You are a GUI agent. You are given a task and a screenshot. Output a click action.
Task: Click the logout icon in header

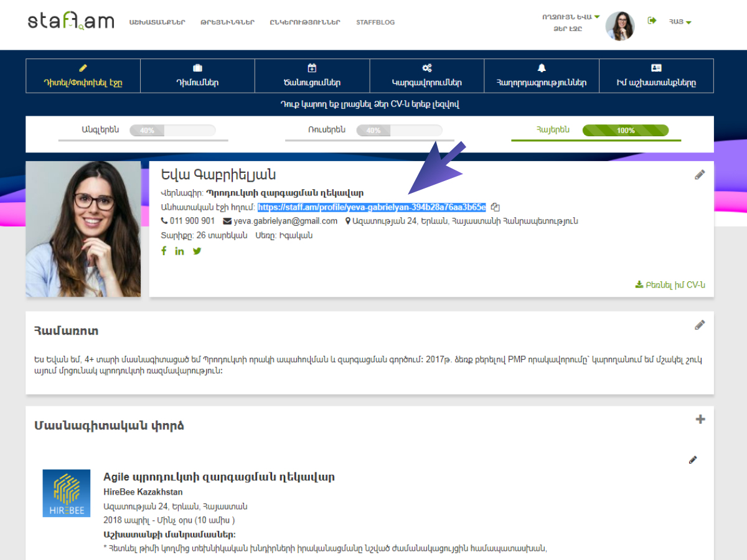652,21
